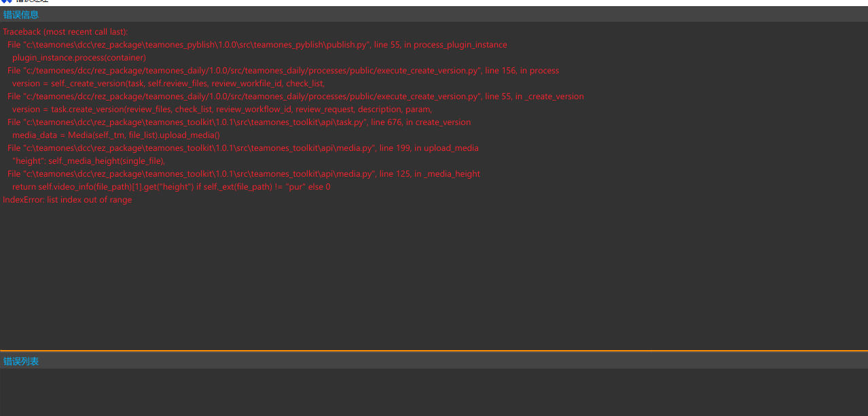Select the media.py line 199 traceback entry
The height and width of the screenshot is (416, 868).
tap(242, 148)
